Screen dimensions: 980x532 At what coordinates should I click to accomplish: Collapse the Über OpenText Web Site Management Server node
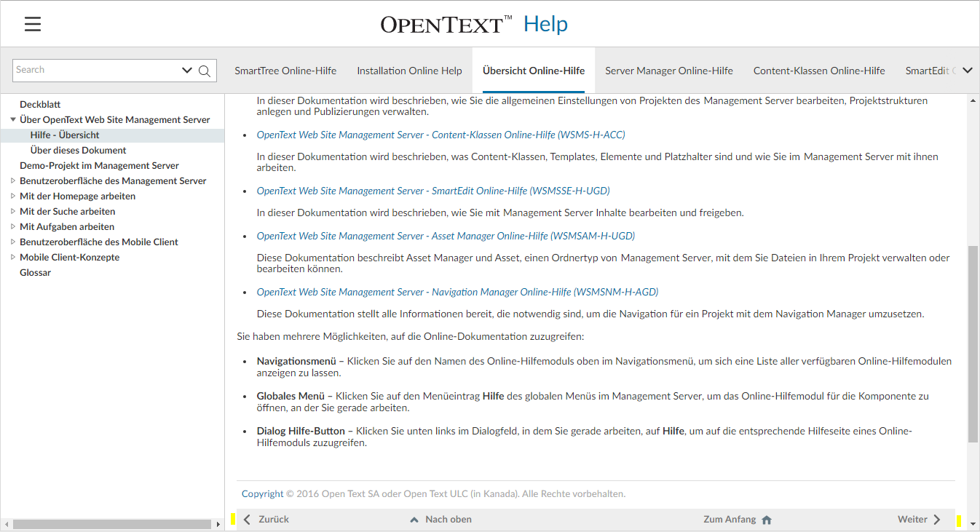coord(13,119)
